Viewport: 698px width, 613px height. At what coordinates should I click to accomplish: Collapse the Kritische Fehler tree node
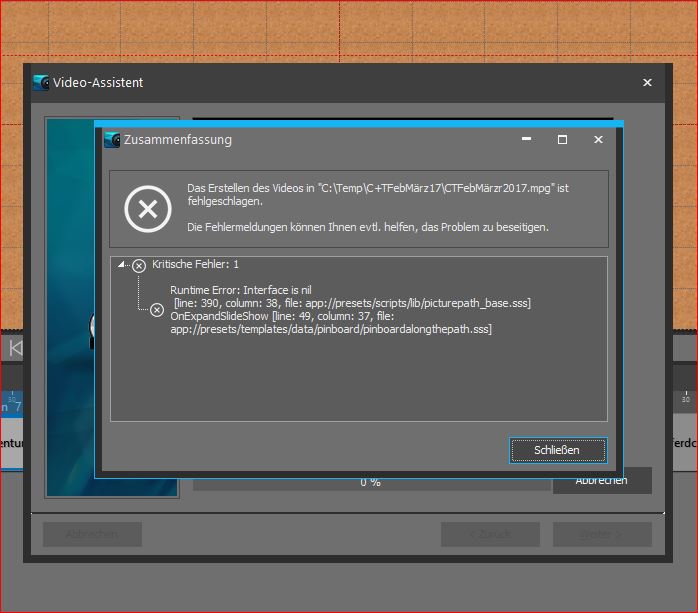(x=122, y=265)
